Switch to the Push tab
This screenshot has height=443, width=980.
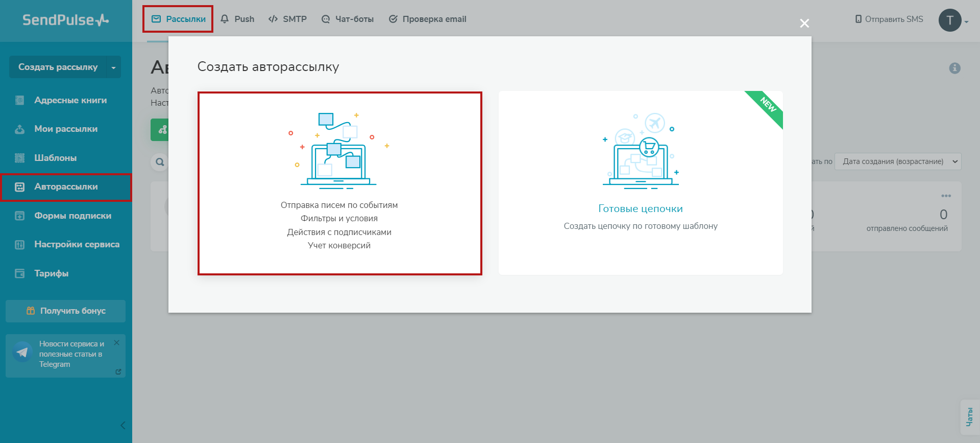coord(237,19)
